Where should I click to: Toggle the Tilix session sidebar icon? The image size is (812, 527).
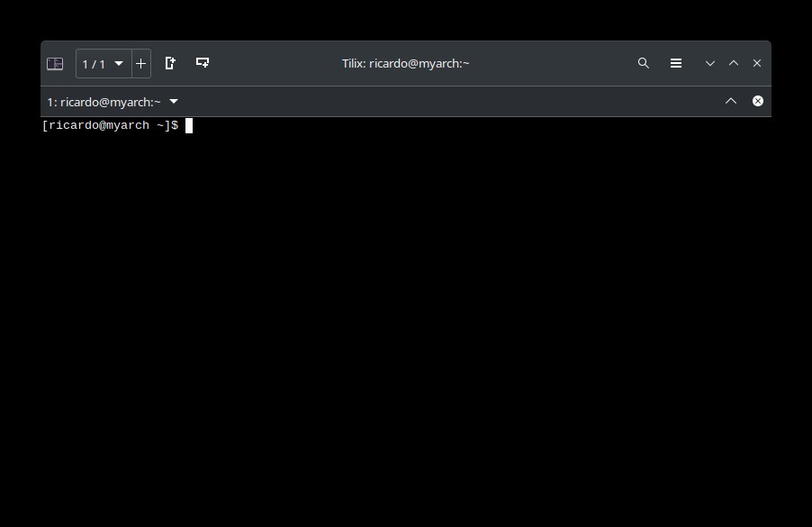[55, 64]
